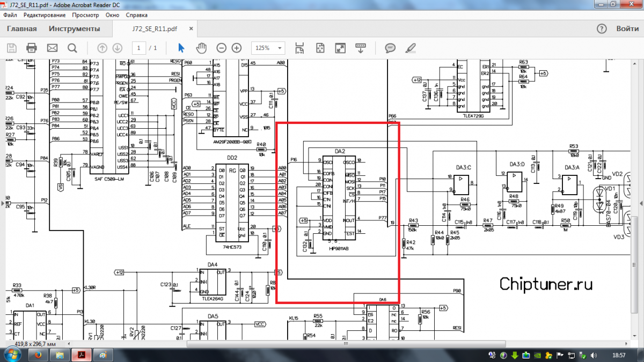644x362 pixels.
Task: Click the DA5 component designator
Action: [x=213, y=316]
